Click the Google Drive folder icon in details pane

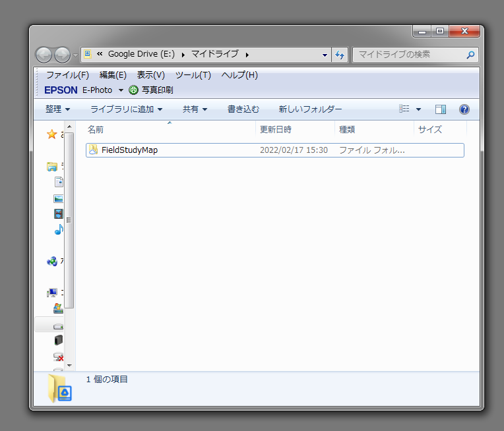point(60,388)
